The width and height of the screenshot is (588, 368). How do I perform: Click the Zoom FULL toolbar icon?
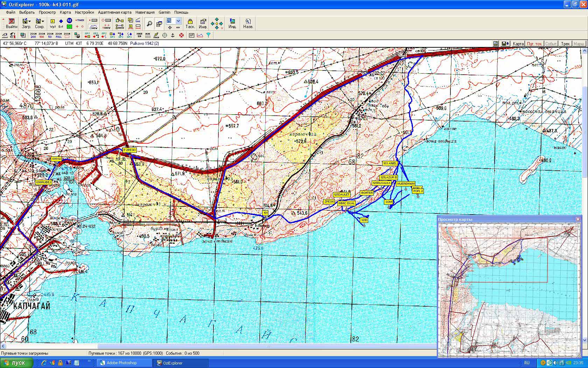[x=59, y=35]
